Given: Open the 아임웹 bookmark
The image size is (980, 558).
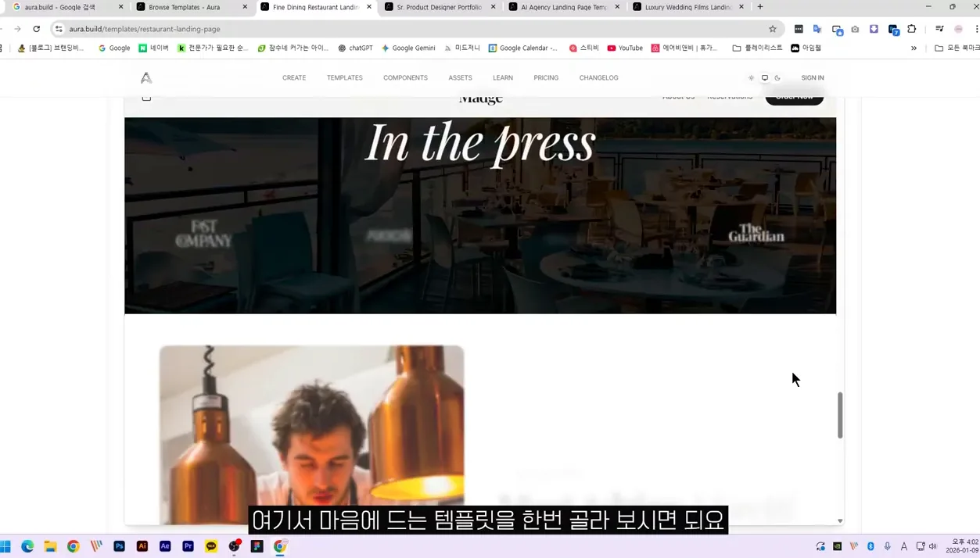Looking at the screenshot, I should pyautogui.click(x=806, y=48).
